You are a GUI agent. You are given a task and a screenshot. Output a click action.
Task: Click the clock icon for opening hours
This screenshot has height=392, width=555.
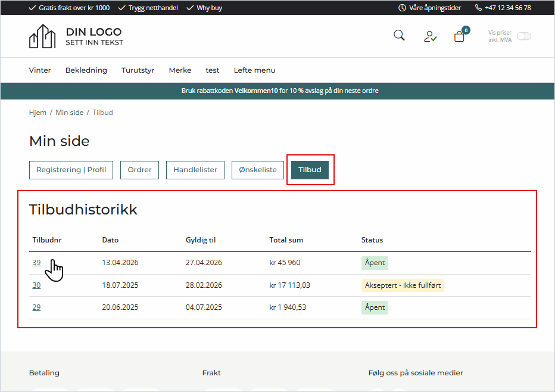click(x=402, y=8)
